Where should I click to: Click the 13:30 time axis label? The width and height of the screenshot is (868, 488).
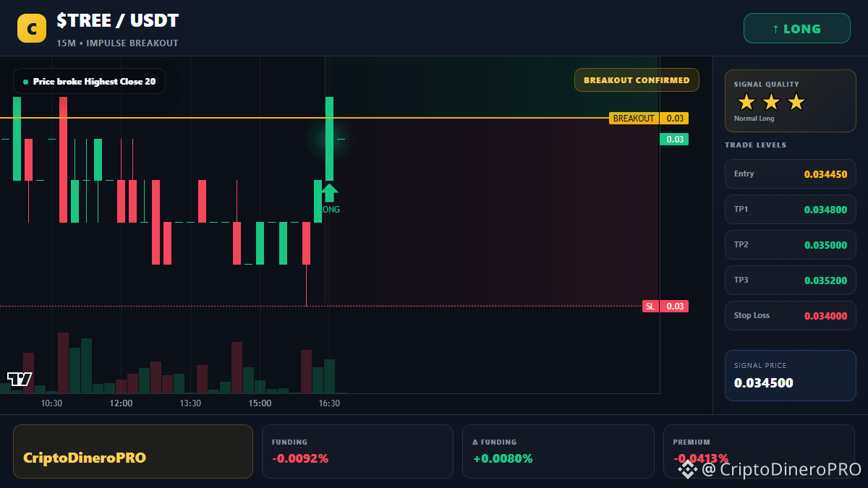pos(190,403)
